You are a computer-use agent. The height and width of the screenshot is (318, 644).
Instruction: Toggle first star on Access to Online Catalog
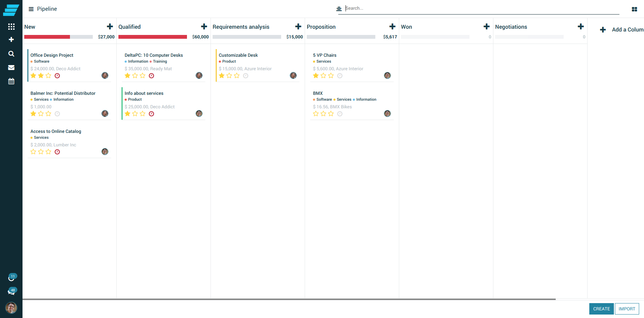(x=33, y=152)
